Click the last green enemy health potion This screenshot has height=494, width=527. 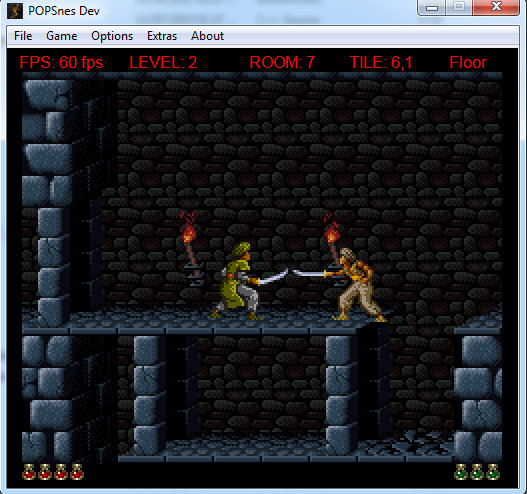tap(493, 471)
